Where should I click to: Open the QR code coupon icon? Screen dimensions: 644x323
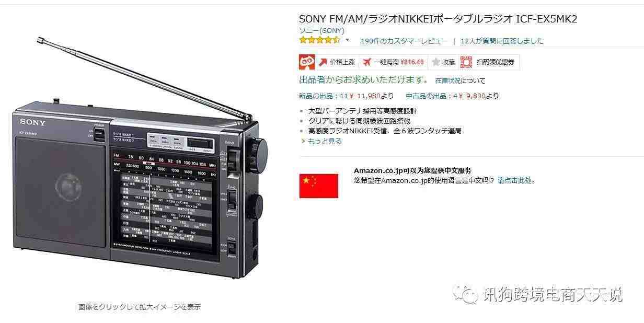466,62
